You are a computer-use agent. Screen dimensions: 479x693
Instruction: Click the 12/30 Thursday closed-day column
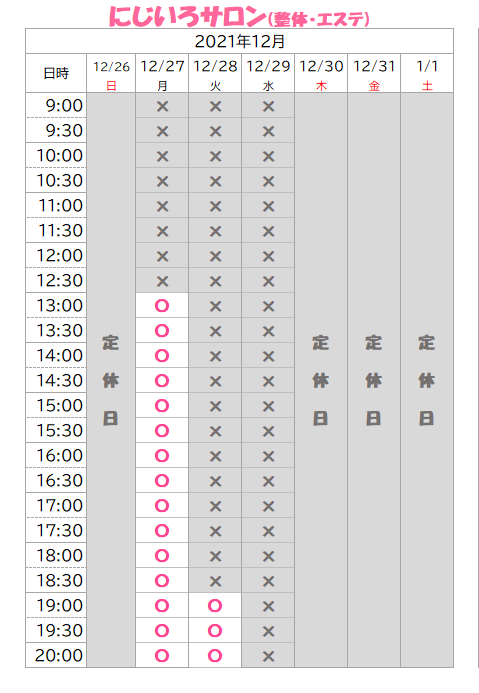click(x=321, y=380)
